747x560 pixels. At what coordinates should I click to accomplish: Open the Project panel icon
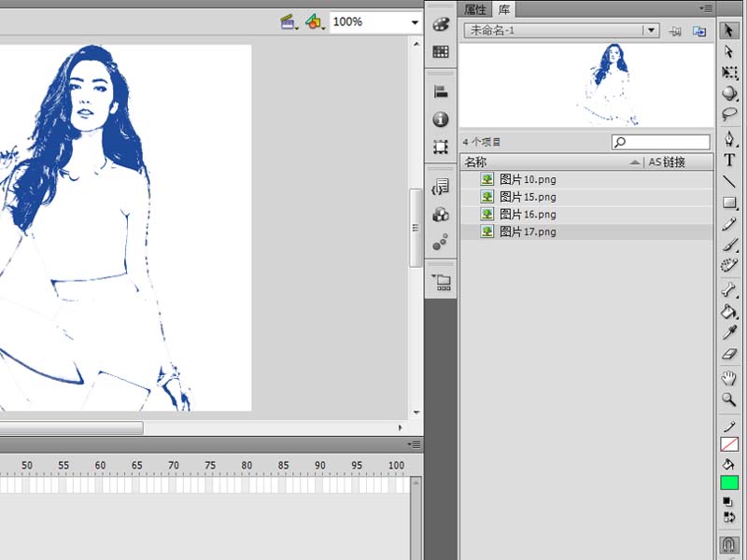(442, 282)
